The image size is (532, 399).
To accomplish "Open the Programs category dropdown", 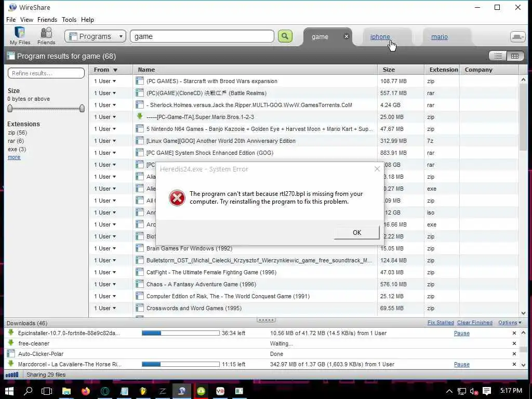I will coord(96,36).
